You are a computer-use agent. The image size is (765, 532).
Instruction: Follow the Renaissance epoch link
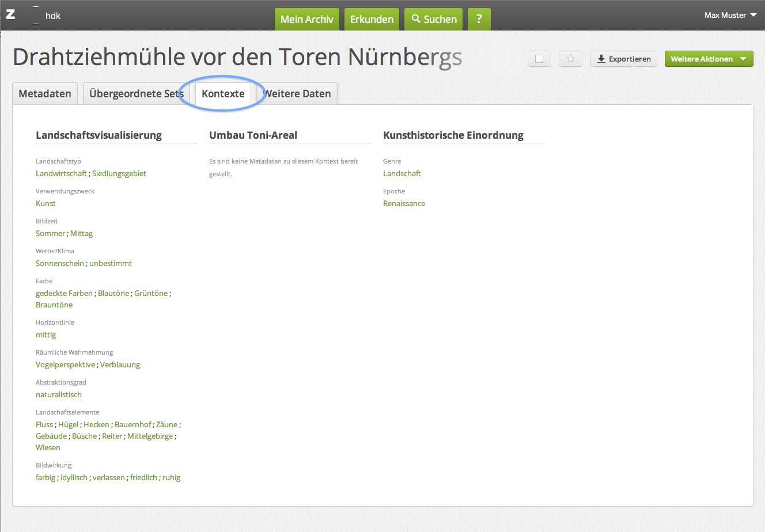(404, 203)
